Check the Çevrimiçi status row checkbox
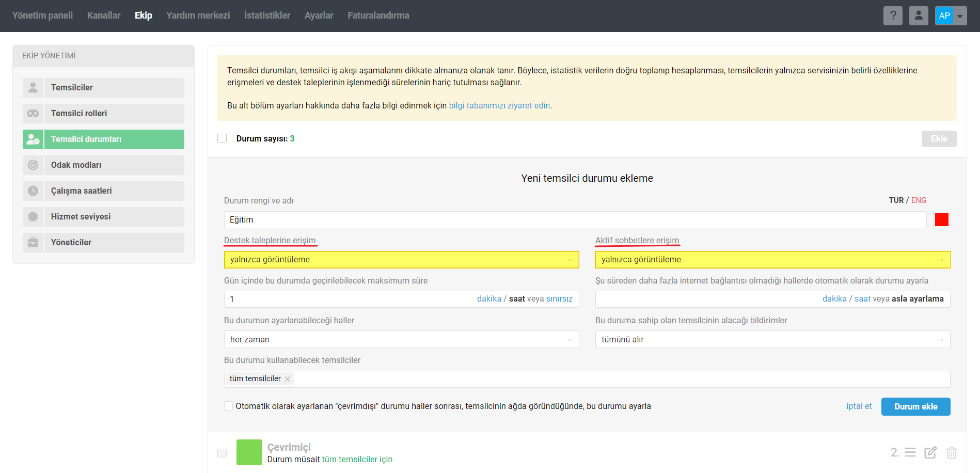The height and width of the screenshot is (473, 980). click(222, 453)
